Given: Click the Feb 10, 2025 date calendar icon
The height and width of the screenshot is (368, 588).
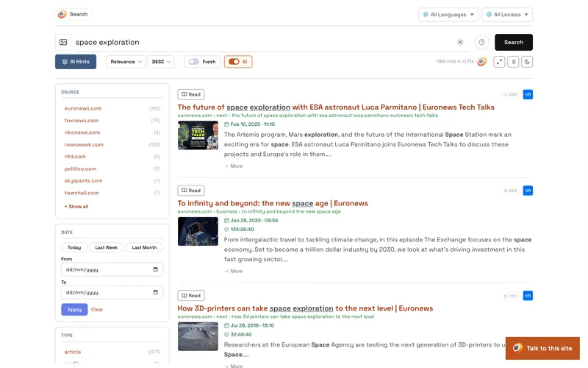Looking at the screenshot, I should (x=226, y=124).
